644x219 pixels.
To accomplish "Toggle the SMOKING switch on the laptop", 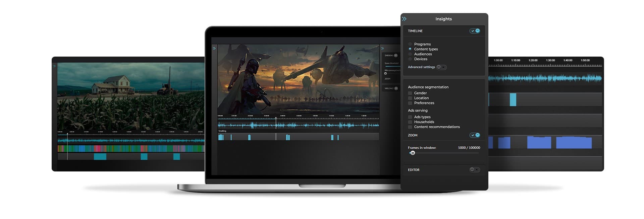I will [x=396, y=56].
